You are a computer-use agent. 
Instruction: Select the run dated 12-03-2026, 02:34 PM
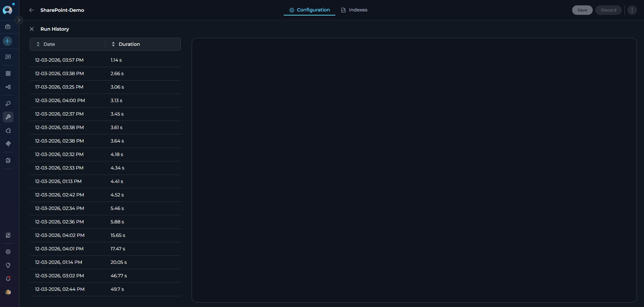click(105, 208)
